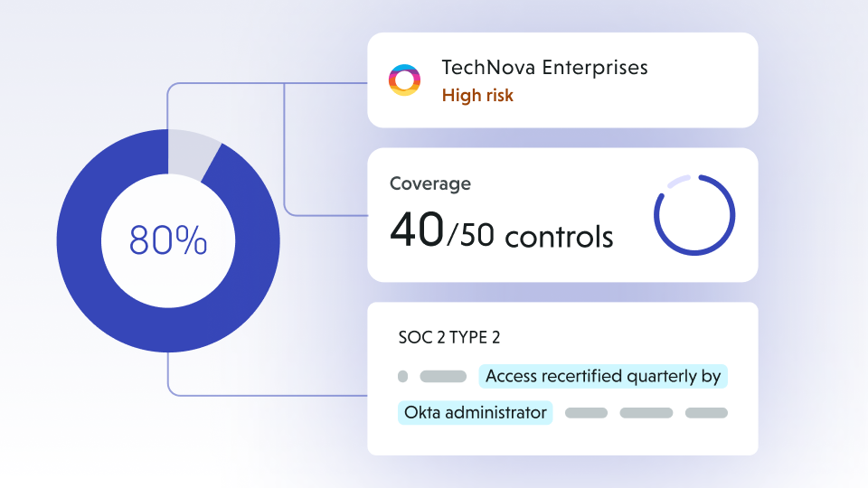Click the middle gray bar after Okta administrator
Screen dimensions: 868x488
(x=646, y=413)
